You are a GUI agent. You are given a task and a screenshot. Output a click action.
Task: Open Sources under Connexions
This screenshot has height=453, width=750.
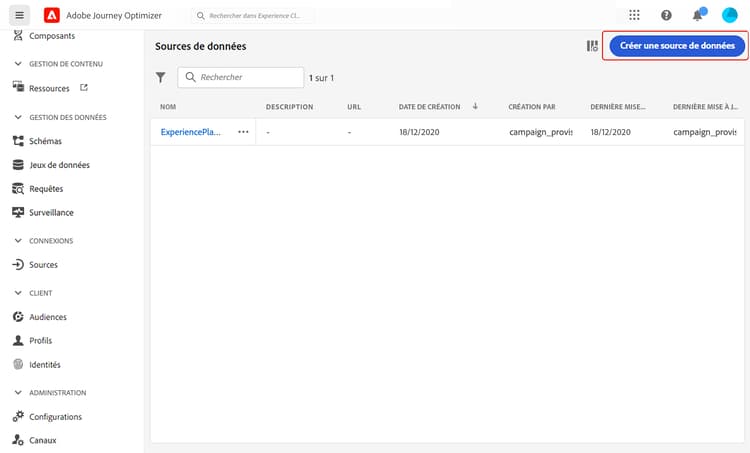[x=43, y=265]
